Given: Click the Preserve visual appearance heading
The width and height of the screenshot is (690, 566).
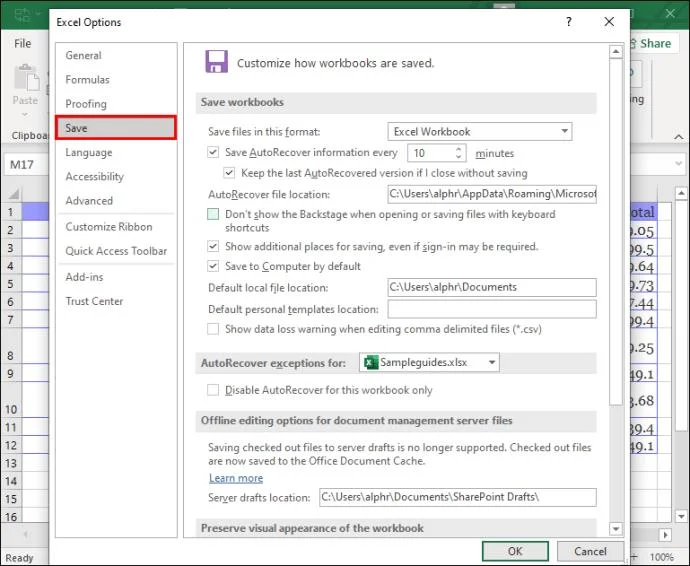Looking at the screenshot, I should click(312, 528).
